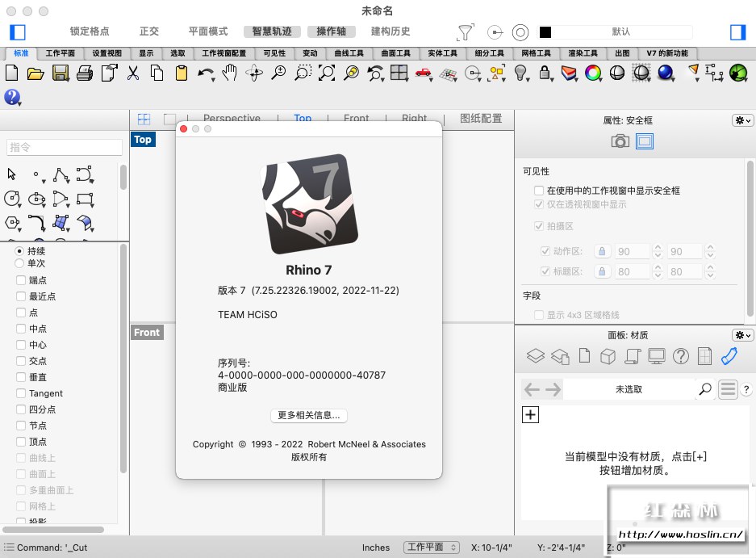
Task: Open the properties panel gear dropdown
Action: pos(742,120)
